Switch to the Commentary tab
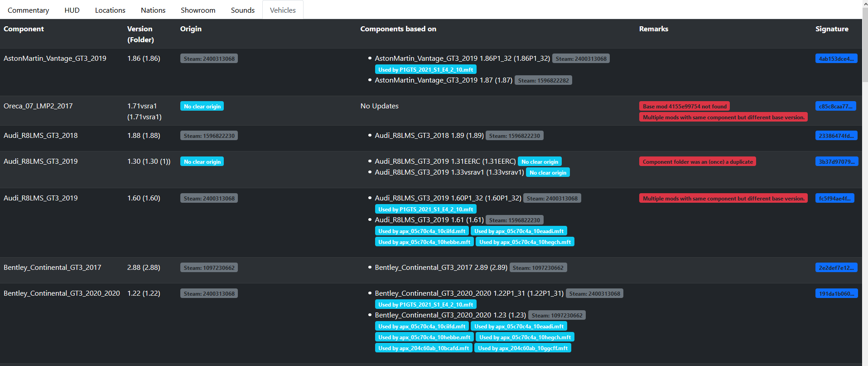Viewport: 868px width, 366px height. pos(28,10)
